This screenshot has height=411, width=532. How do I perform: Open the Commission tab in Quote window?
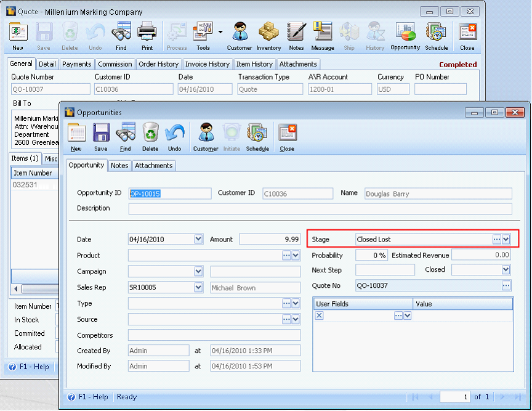tap(115, 64)
